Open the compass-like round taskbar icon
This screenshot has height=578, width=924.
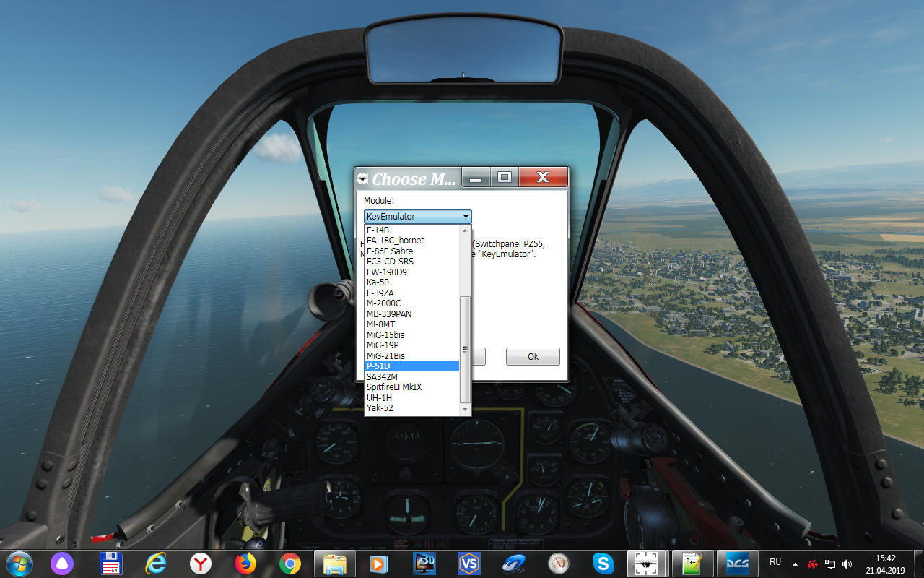[x=559, y=563]
